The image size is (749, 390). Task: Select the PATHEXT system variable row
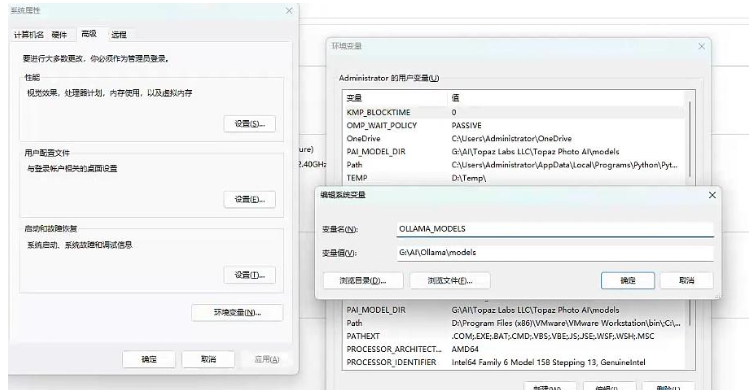515,336
